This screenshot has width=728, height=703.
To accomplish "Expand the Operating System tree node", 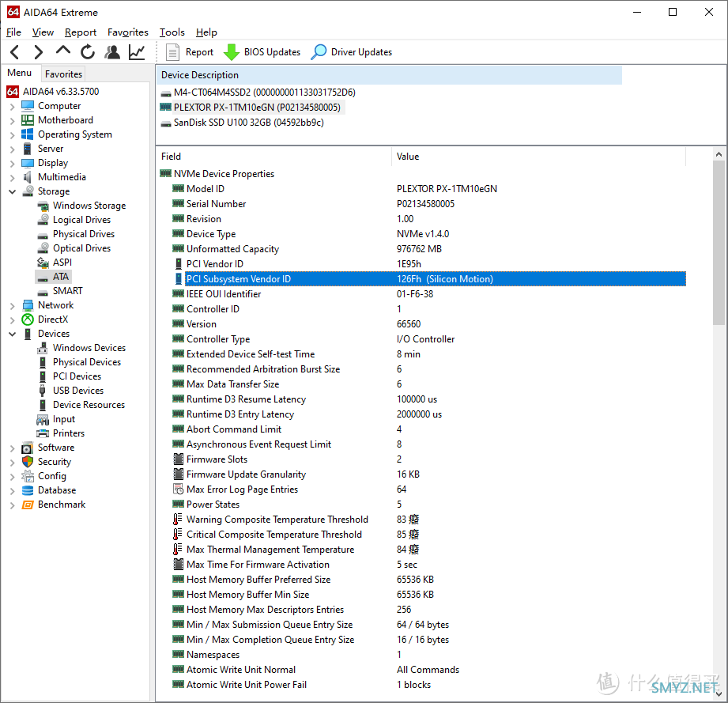I will pyautogui.click(x=12, y=135).
